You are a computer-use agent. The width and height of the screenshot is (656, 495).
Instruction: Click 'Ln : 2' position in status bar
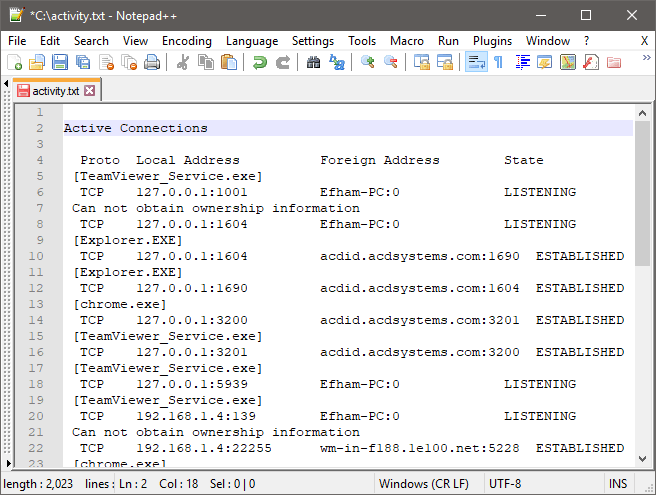pyautogui.click(x=133, y=484)
